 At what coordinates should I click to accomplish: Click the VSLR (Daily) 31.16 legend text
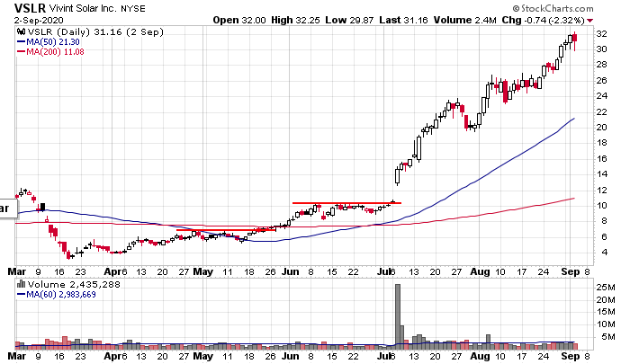[95, 32]
